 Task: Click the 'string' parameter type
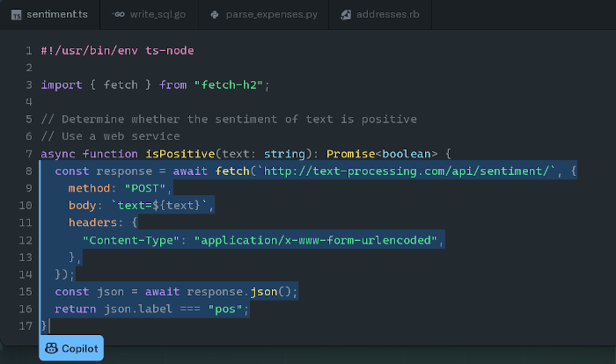[284, 154]
